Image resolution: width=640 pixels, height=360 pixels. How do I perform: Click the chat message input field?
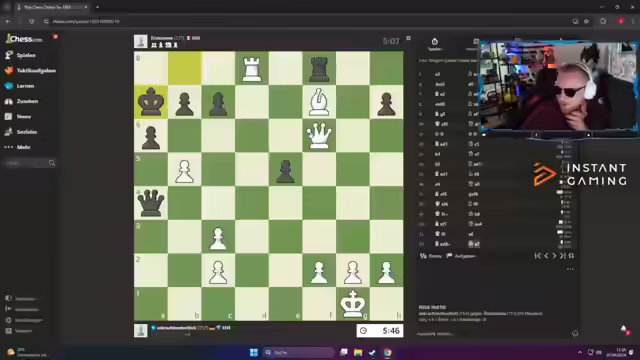point(494,334)
